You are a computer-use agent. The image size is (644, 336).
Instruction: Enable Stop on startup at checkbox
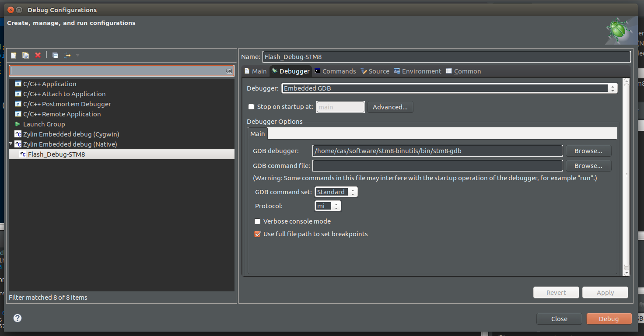coord(251,107)
